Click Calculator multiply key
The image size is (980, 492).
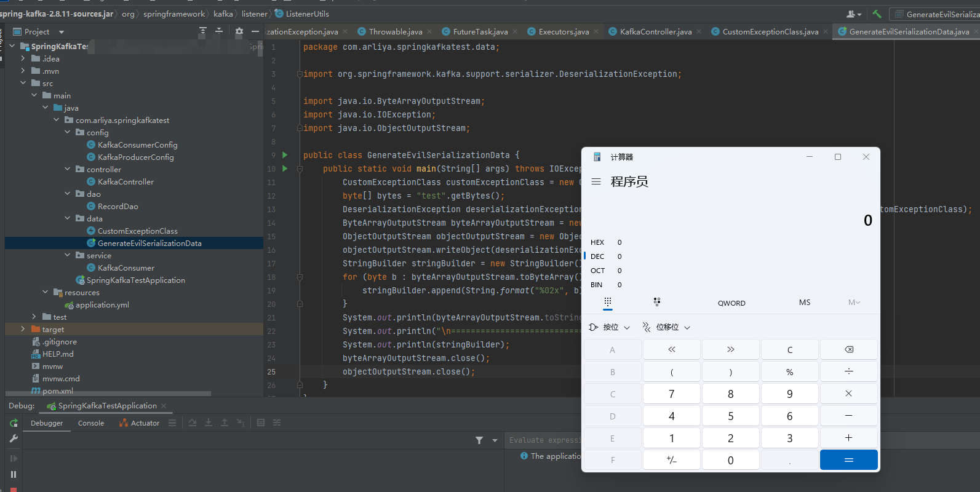pyautogui.click(x=849, y=394)
